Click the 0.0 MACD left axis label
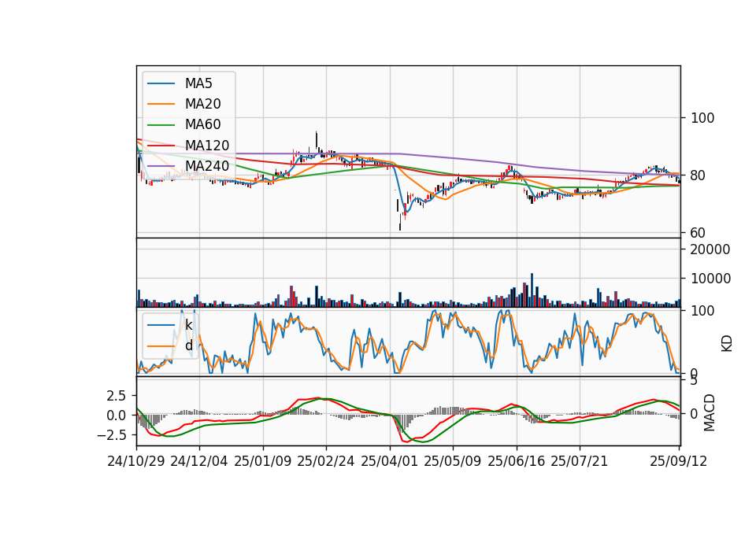 (x=117, y=416)
